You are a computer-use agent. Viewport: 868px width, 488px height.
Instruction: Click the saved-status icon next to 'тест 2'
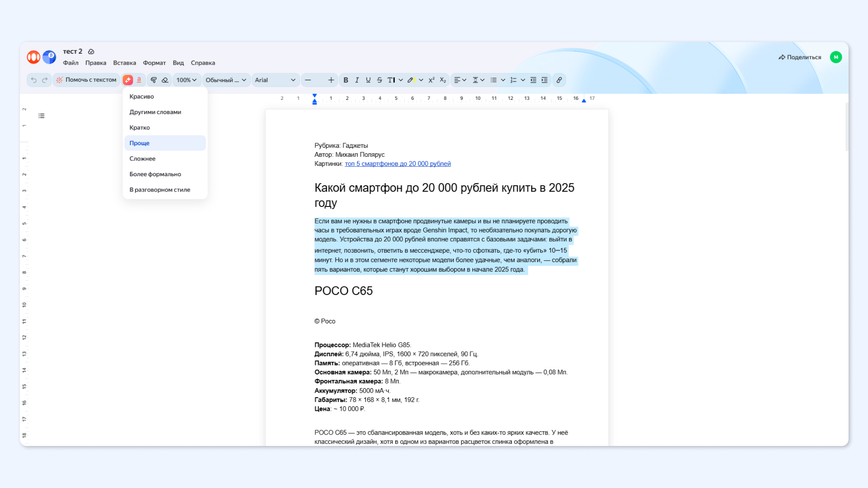[91, 52]
